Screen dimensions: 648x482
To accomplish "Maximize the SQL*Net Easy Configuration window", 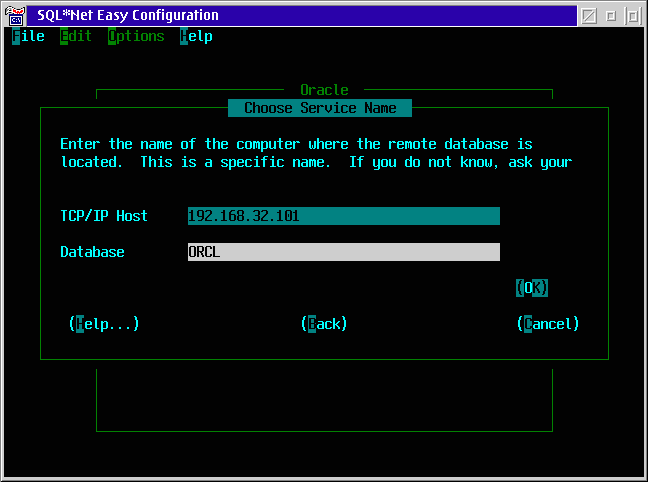I will (x=633, y=16).
